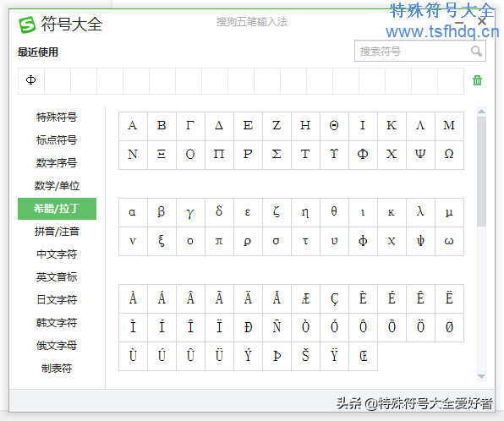Open the 特殊符号 category
This screenshot has height=421, width=504.
tap(57, 117)
